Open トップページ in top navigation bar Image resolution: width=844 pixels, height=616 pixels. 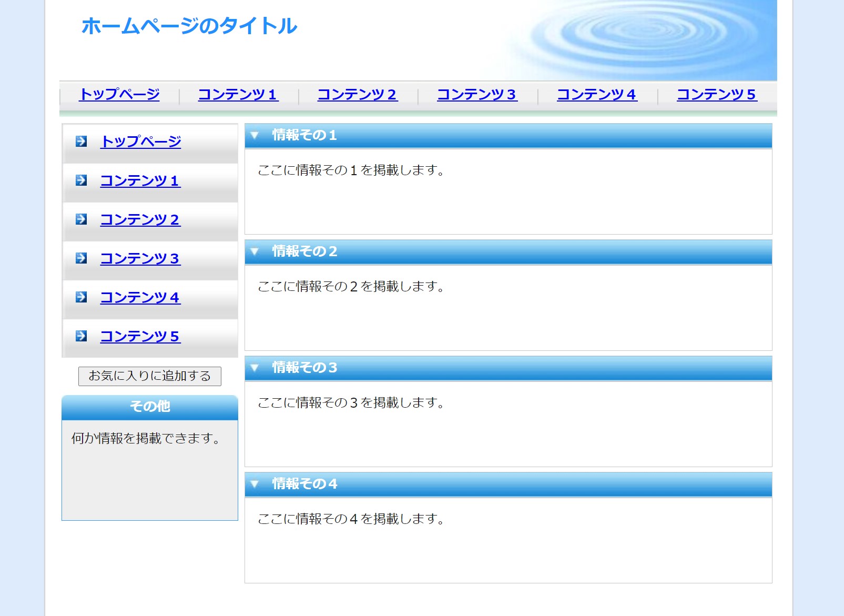pos(119,95)
